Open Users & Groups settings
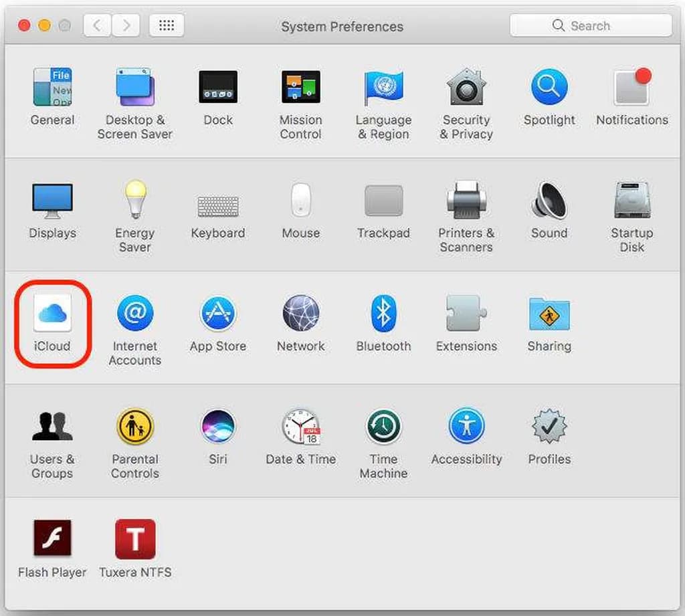This screenshot has height=616, width=685. click(x=52, y=427)
